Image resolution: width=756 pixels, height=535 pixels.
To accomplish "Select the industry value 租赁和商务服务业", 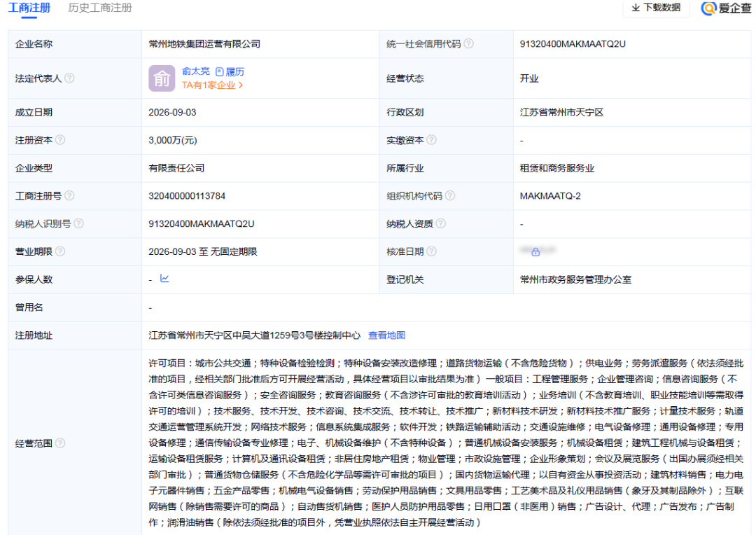I will pyautogui.click(x=557, y=168).
